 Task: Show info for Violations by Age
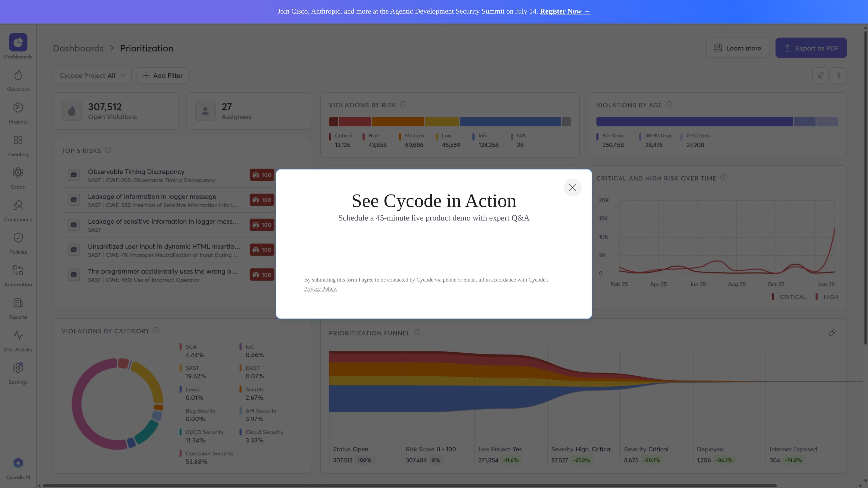click(669, 105)
